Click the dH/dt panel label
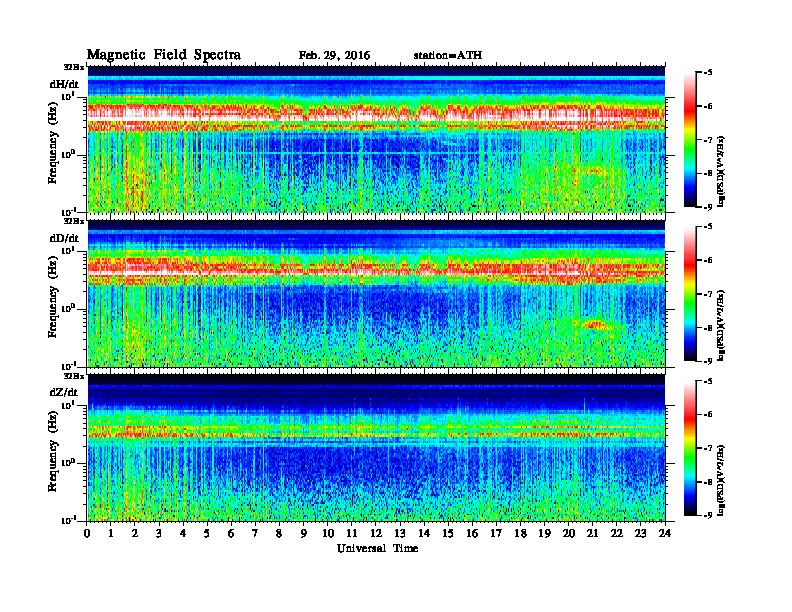Screen dimensions: 792x612 tap(64, 84)
